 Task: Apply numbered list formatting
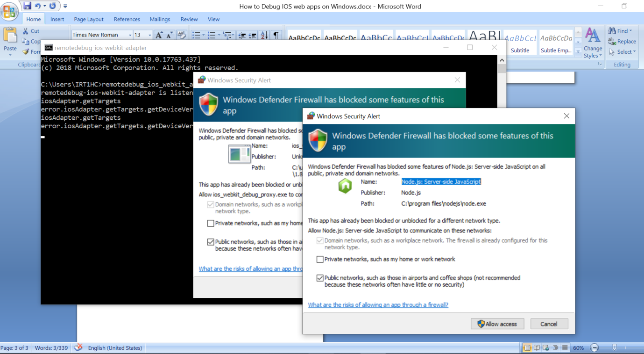click(212, 35)
